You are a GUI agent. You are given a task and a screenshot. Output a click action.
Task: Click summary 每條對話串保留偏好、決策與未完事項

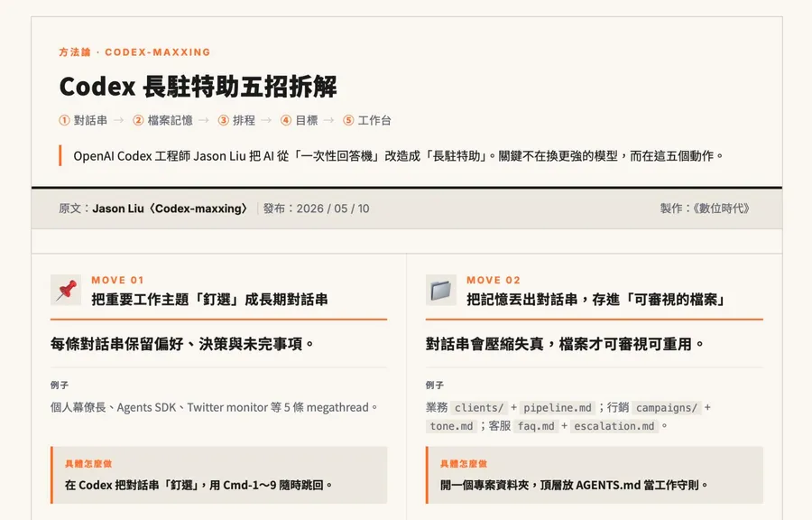[182, 344]
